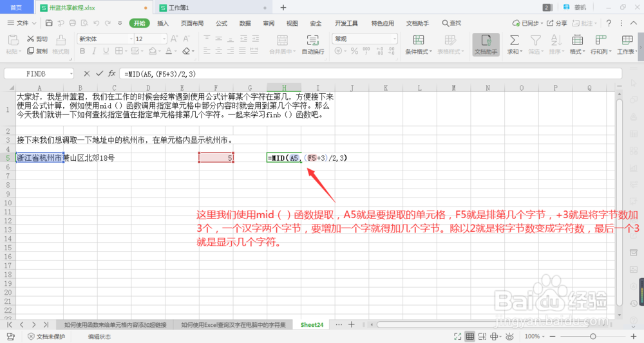The image size is (644, 343).
Task: Toggle Wrap Text (自动换行)
Action: coord(312,44)
